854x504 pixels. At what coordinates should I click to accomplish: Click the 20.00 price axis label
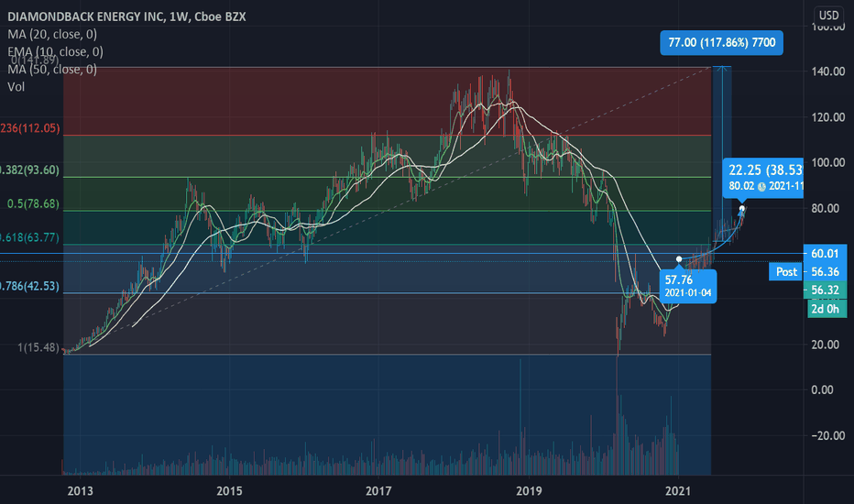pos(827,345)
